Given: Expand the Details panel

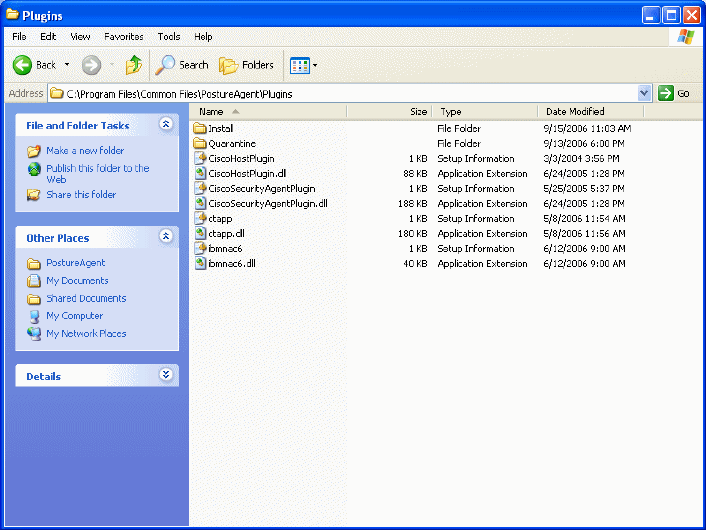Looking at the screenshot, I should point(166,375).
